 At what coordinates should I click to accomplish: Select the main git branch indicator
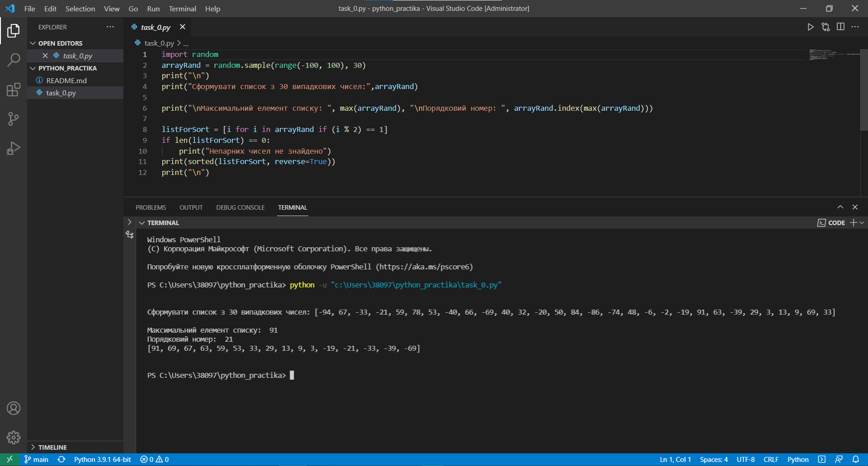point(36,459)
